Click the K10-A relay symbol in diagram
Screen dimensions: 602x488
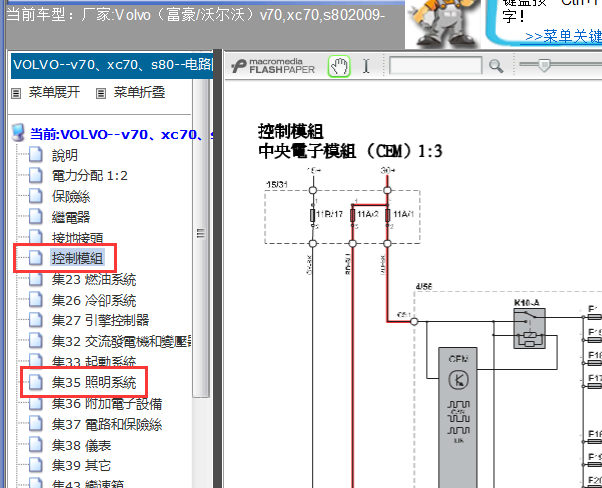click(x=529, y=329)
